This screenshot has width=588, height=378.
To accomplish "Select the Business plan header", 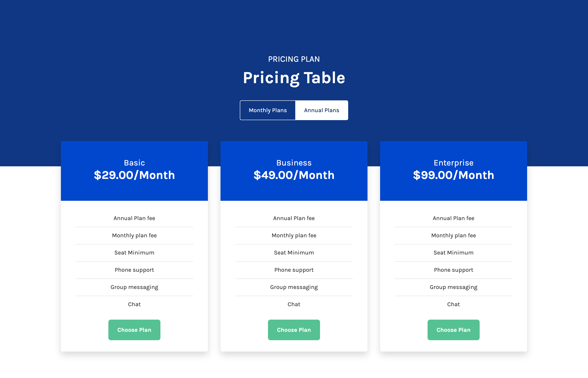I will 294,163.
